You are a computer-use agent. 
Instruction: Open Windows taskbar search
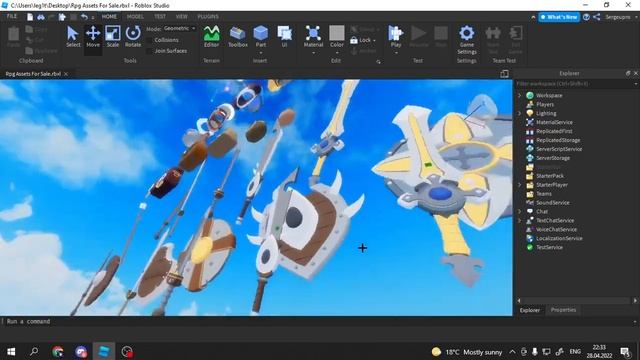(34, 351)
